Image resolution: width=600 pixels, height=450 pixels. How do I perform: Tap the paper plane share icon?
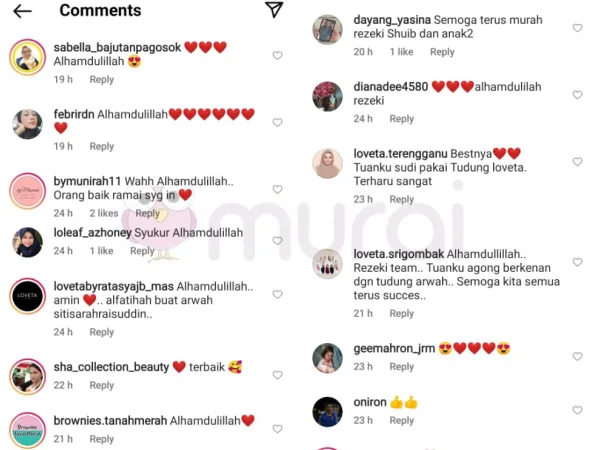pos(274,10)
